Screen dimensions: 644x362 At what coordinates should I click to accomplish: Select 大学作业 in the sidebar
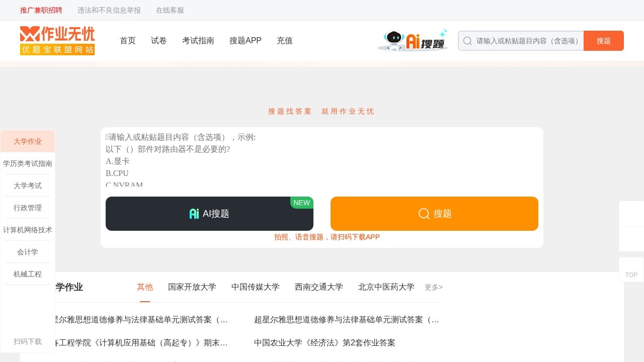point(27,141)
